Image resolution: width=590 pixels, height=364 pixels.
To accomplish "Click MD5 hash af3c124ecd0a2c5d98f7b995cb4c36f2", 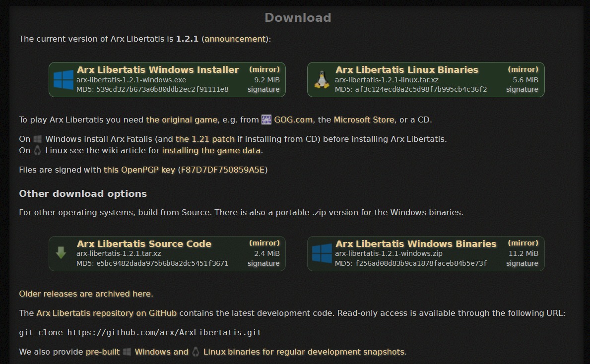I will tap(421, 89).
